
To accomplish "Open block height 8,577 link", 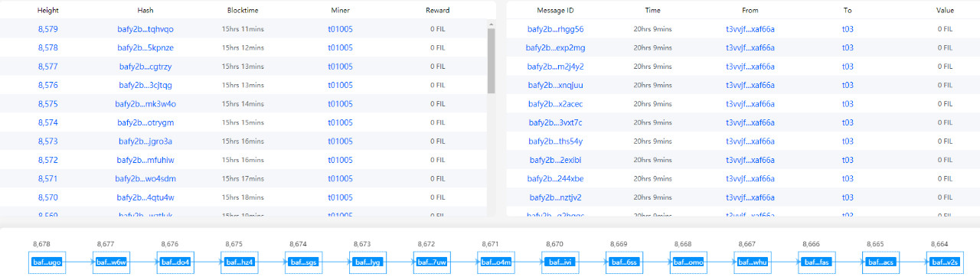I will coord(47,67).
